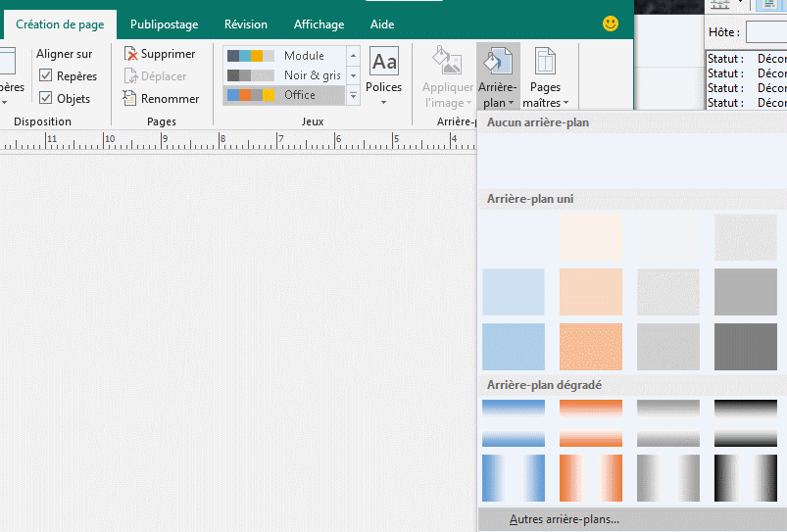Screen dimensions: 787x532
Task: Click Autres arrière-plans option
Action: [564, 519]
